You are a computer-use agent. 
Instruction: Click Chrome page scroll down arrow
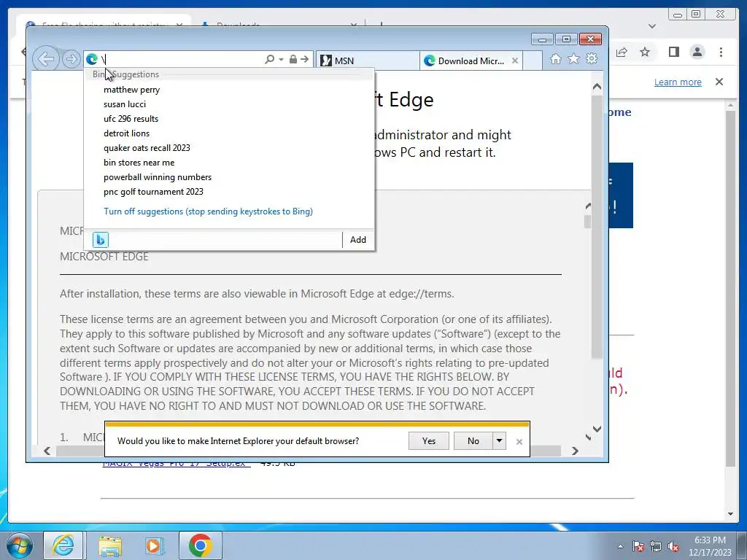[x=731, y=514]
